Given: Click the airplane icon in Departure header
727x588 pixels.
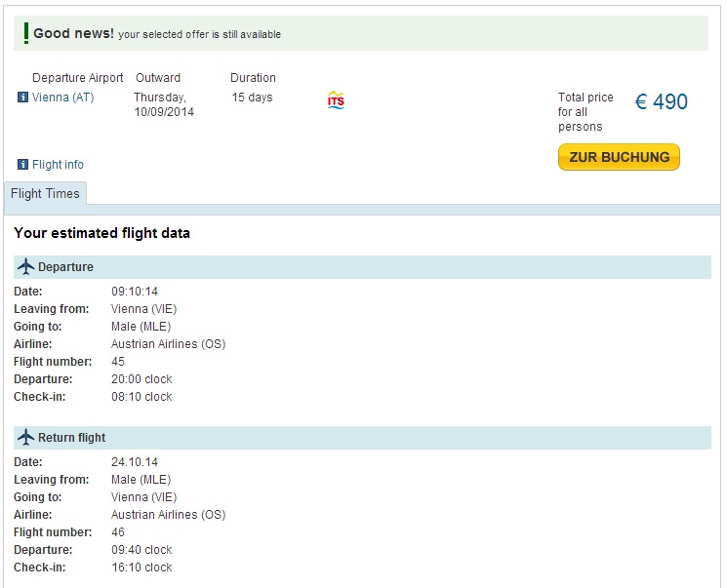Looking at the screenshot, I should (x=26, y=266).
